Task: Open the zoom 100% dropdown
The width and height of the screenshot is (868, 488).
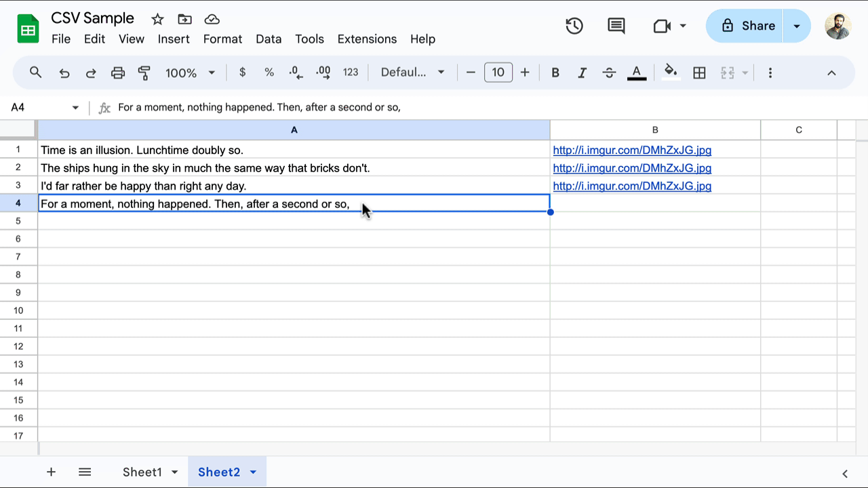Action: pyautogui.click(x=190, y=73)
